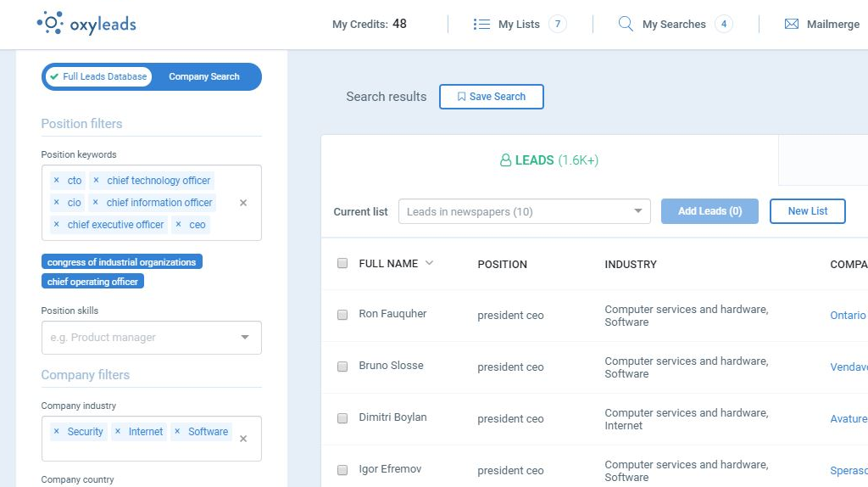Open the Position skills dropdown
Screen dimensions: 868x487
tap(245, 338)
